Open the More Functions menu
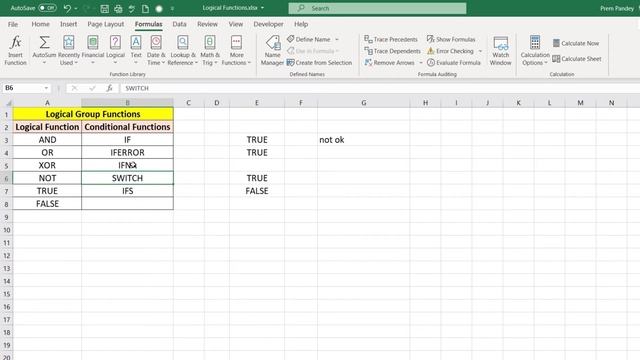The image size is (640, 360). [x=236, y=50]
